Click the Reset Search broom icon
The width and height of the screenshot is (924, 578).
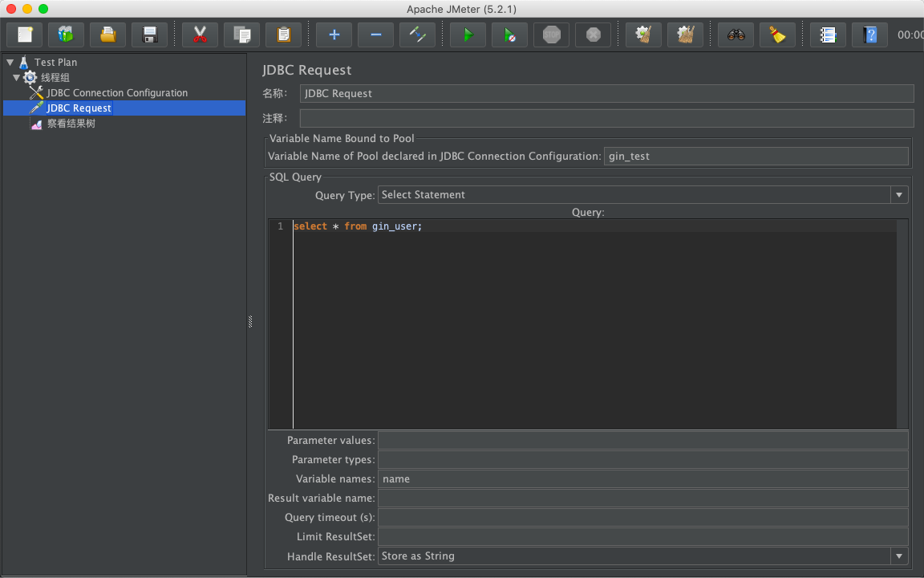pos(777,35)
